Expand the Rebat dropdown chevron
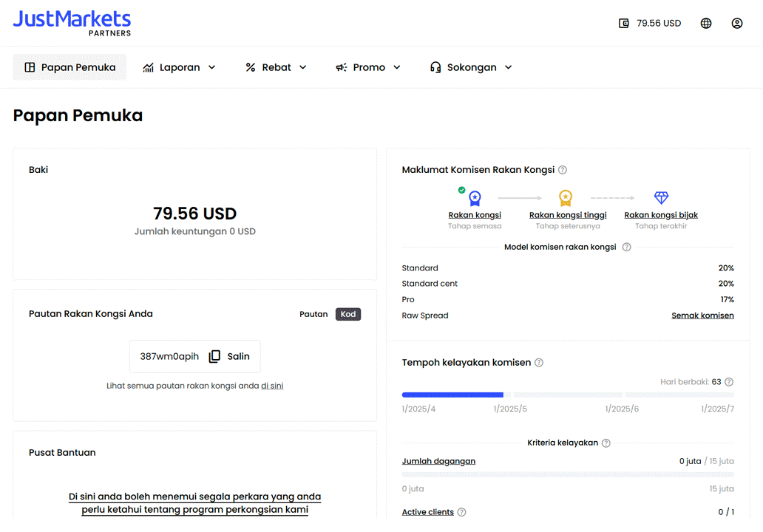This screenshot has height=532, width=763. (x=302, y=67)
